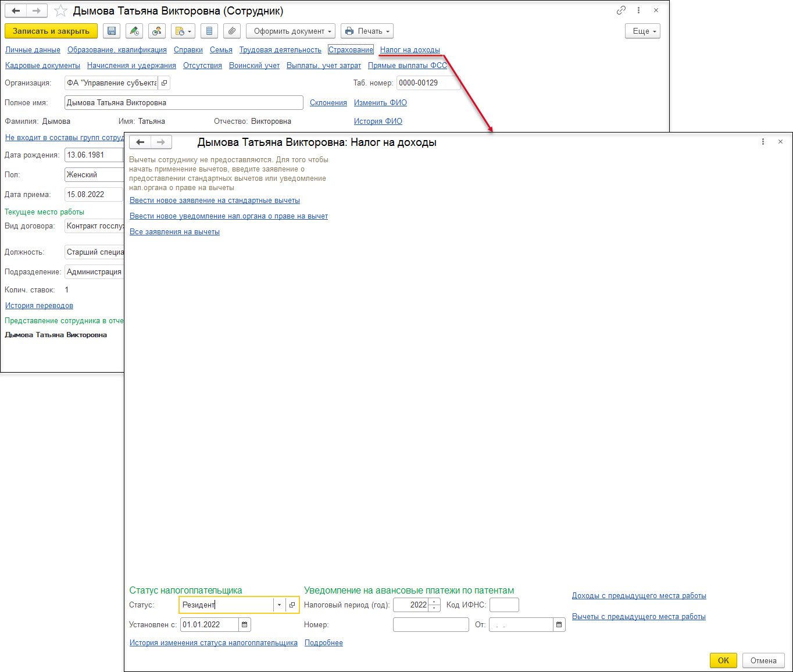Open the Выплаты, учет затрат link
Screen dimensions: 793x672
(x=324, y=66)
